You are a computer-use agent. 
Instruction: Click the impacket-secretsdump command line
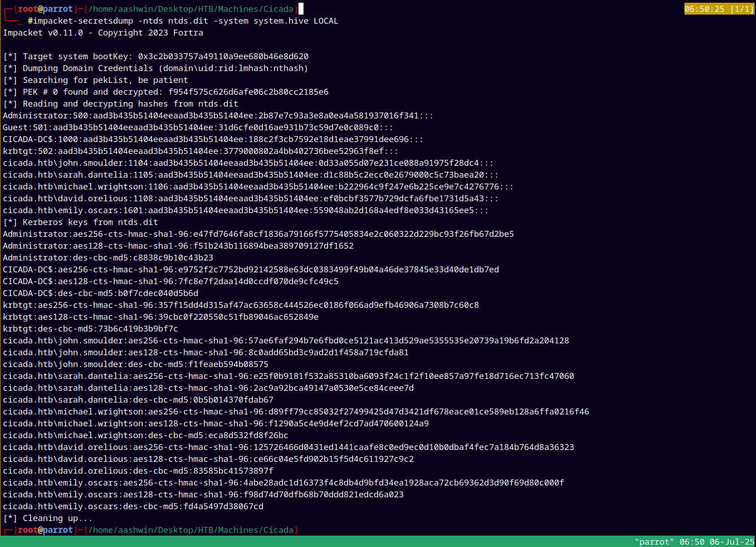coord(183,21)
